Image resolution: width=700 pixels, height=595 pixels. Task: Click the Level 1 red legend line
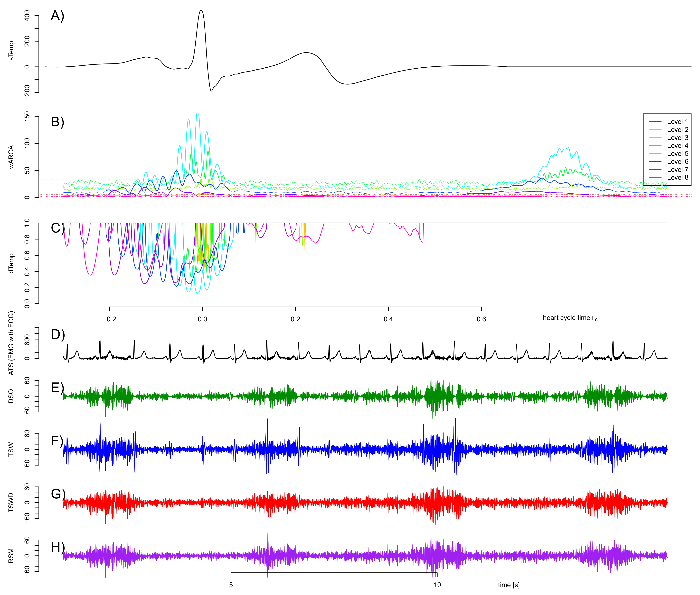tap(655, 121)
